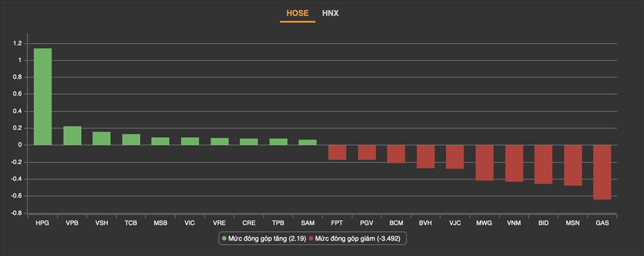Toggle the green 'Mức đóng góp tăng' legend entry
This screenshot has width=644, height=256.
(x=264, y=239)
